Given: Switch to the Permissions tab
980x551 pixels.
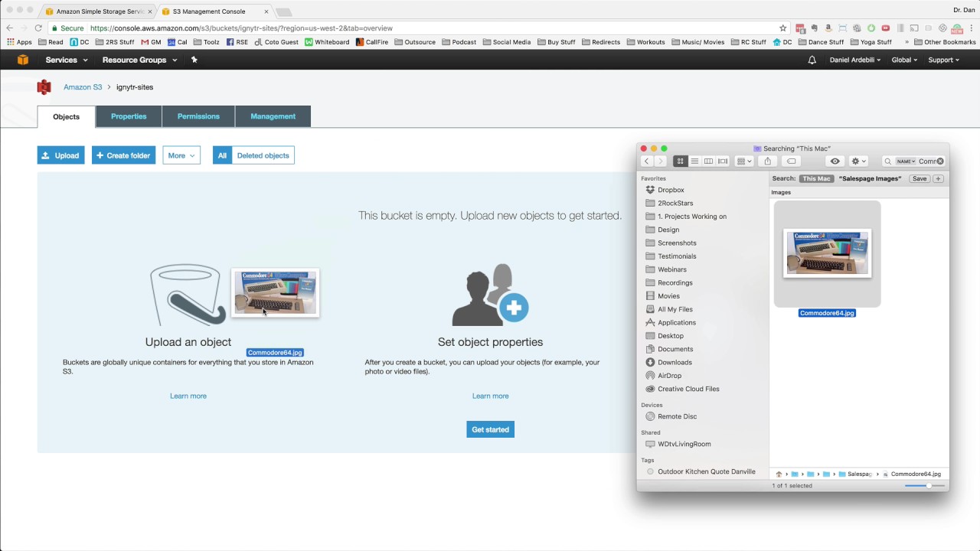Looking at the screenshot, I should pyautogui.click(x=198, y=116).
